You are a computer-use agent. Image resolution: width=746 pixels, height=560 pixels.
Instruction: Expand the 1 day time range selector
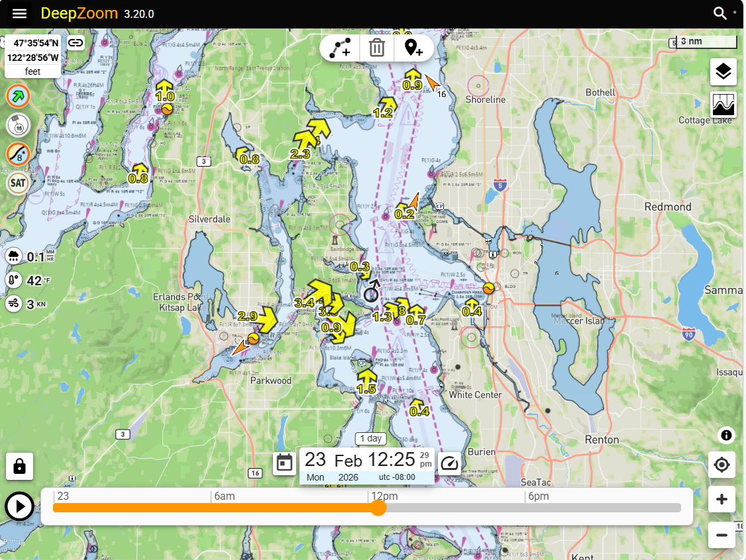pos(369,438)
